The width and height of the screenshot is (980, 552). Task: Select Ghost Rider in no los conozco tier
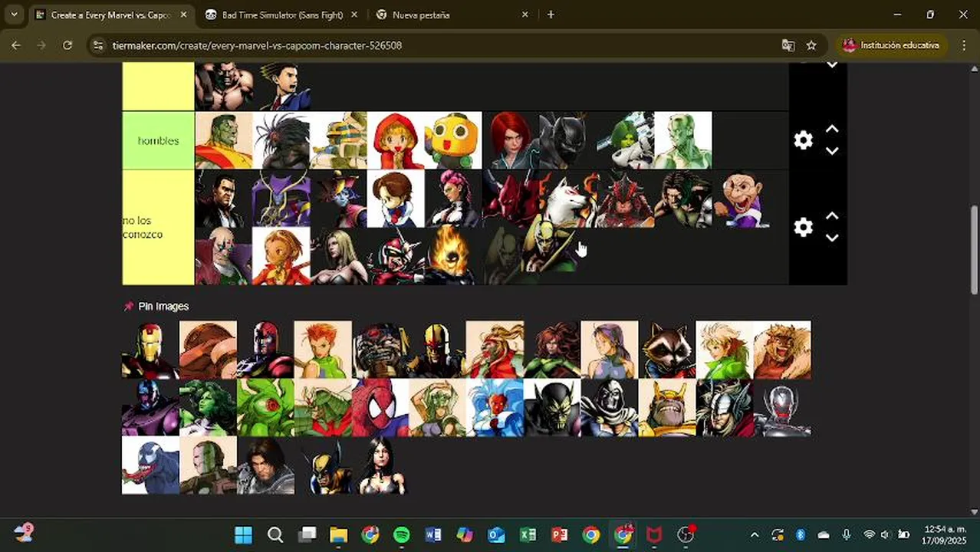[453, 256]
